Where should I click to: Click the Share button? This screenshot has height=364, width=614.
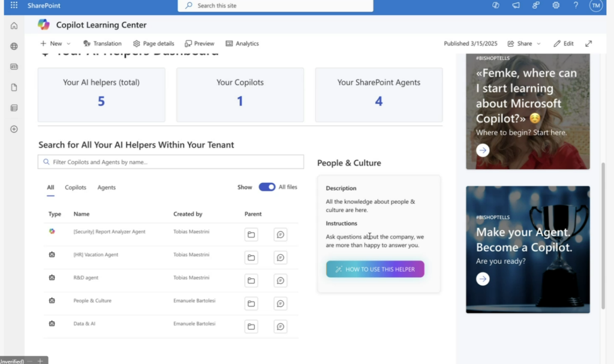[x=520, y=44]
